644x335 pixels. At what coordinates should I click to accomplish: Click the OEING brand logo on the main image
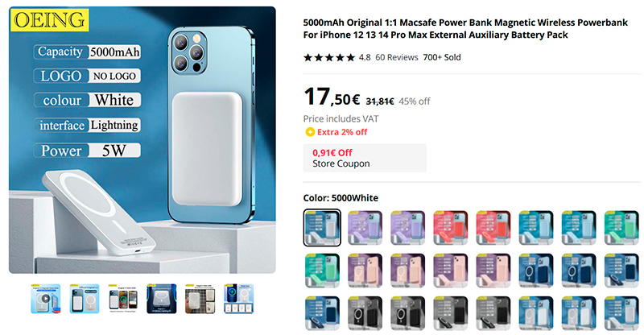point(47,19)
